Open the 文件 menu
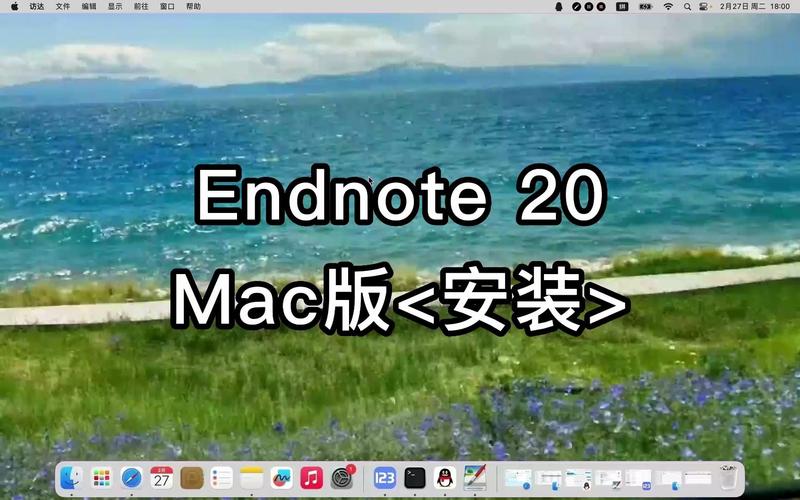This screenshot has width=800, height=500. pos(63,7)
